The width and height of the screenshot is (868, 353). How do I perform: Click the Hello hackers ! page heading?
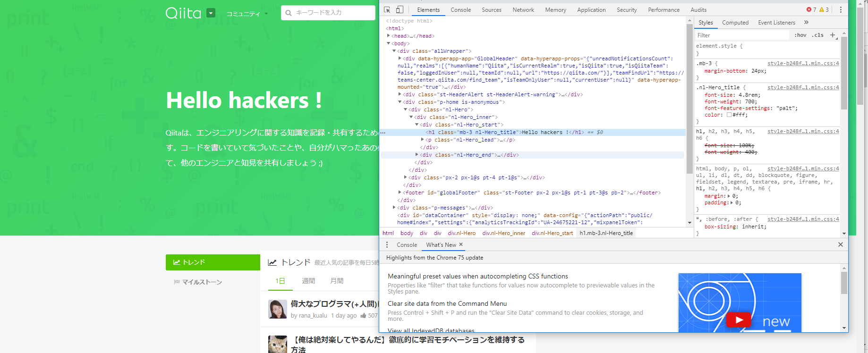point(244,101)
